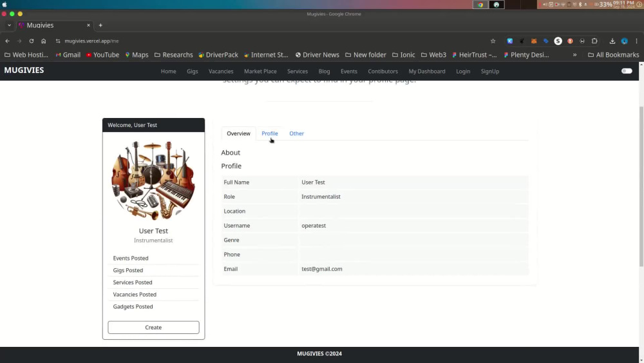Click the MUGIVIES logo text

24,70
